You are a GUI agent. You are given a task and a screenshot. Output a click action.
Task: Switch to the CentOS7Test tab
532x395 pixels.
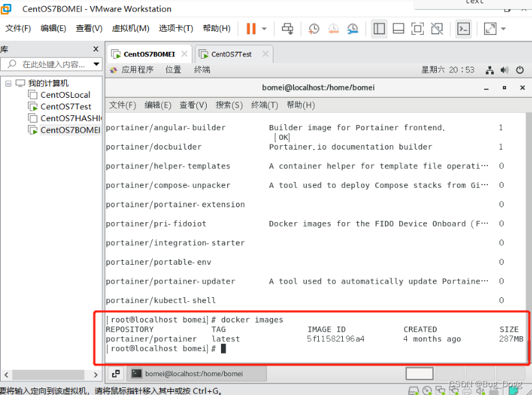(231, 54)
